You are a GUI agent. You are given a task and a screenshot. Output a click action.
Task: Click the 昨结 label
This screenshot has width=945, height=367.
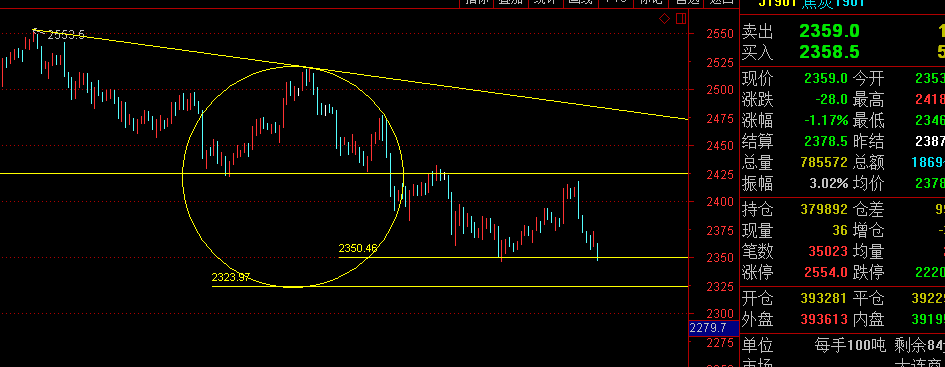coord(868,141)
